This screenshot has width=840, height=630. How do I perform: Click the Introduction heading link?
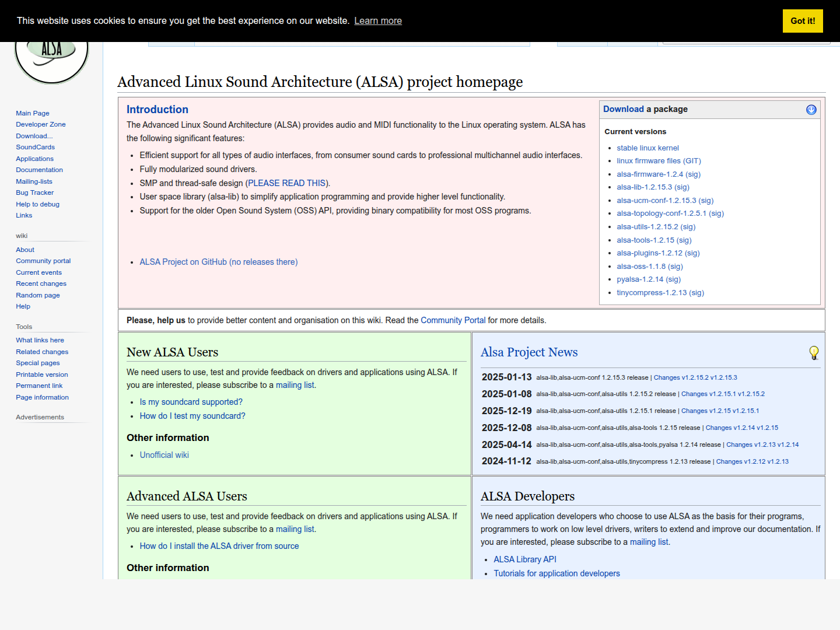click(157, 110)
